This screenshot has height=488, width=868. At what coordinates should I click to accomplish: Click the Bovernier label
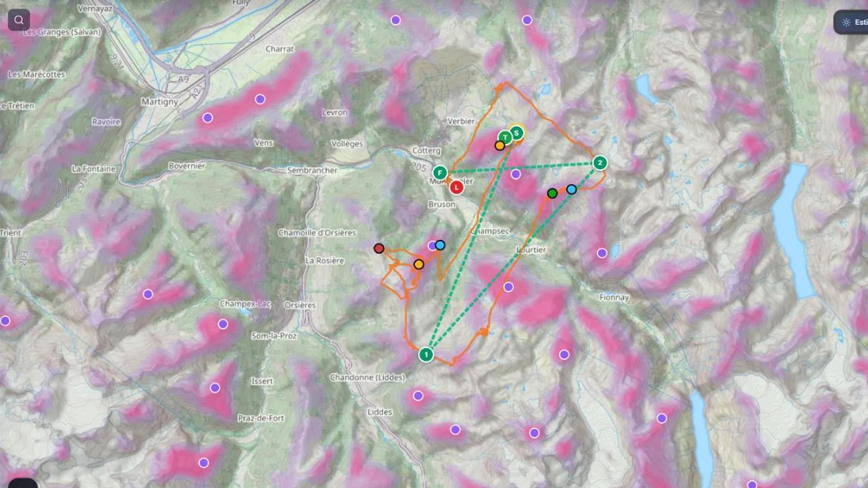pyautogui.click(x=187, y=166)
